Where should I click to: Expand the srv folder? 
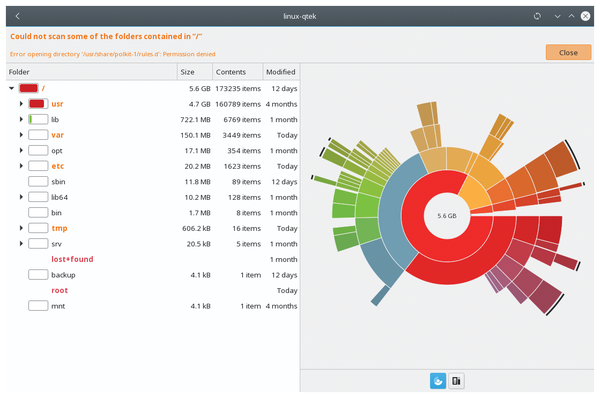21,243
